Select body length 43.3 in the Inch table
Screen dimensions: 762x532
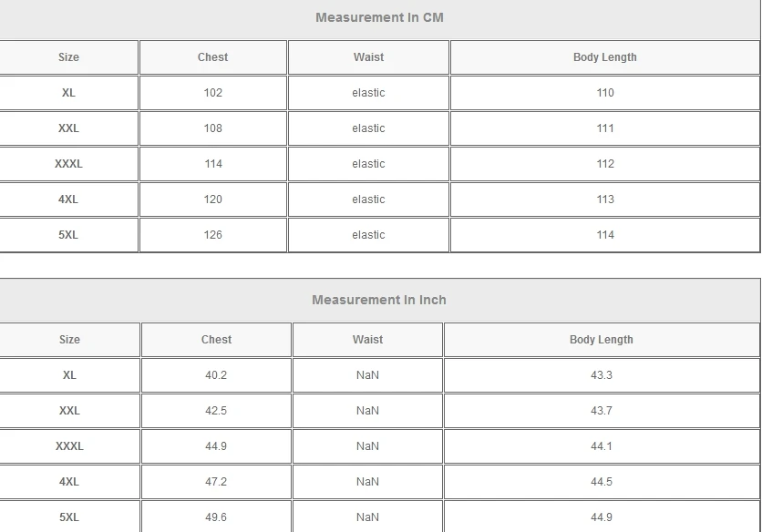pyautogui.click(x=602, y=375)
